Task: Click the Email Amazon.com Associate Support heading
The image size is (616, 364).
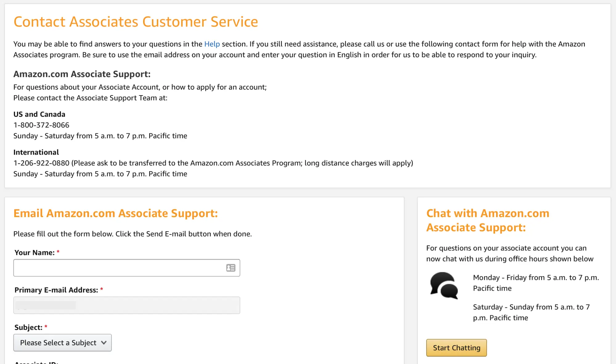Action: [x=116, y=213]
